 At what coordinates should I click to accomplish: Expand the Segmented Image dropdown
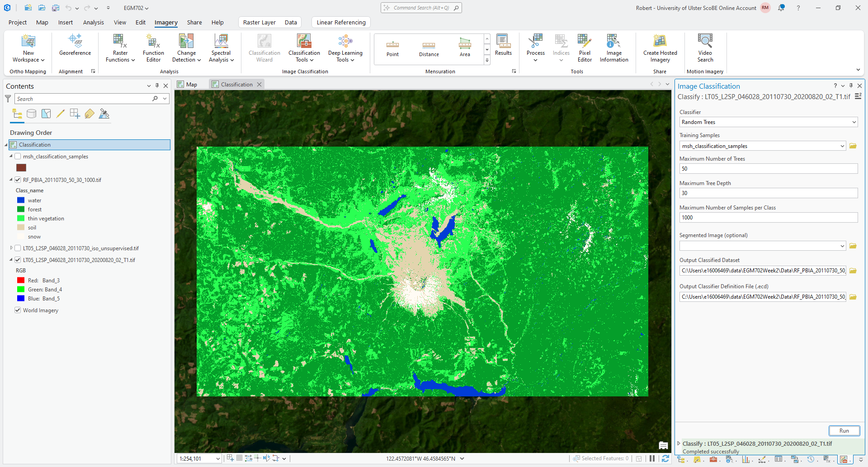[842, 246]
